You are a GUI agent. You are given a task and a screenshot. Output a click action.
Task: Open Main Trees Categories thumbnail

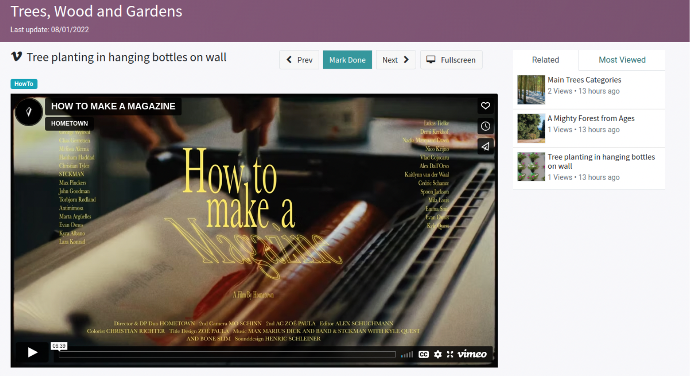pos(531,90)
